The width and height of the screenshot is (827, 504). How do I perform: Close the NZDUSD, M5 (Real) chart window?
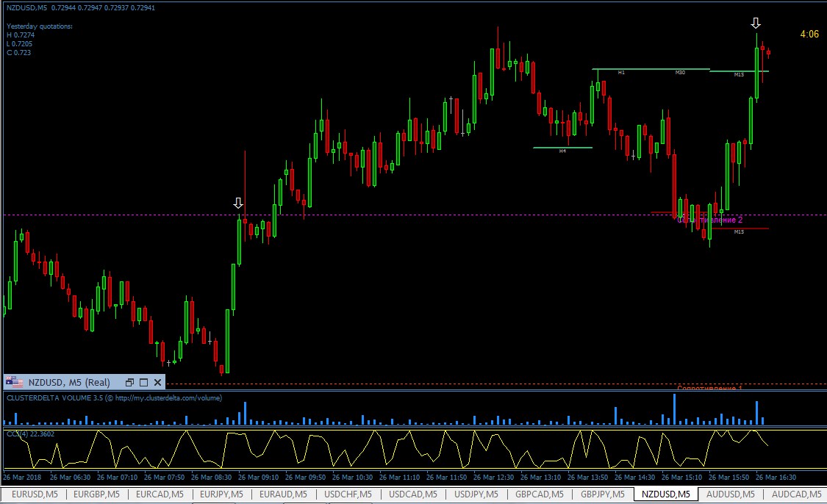157,382
